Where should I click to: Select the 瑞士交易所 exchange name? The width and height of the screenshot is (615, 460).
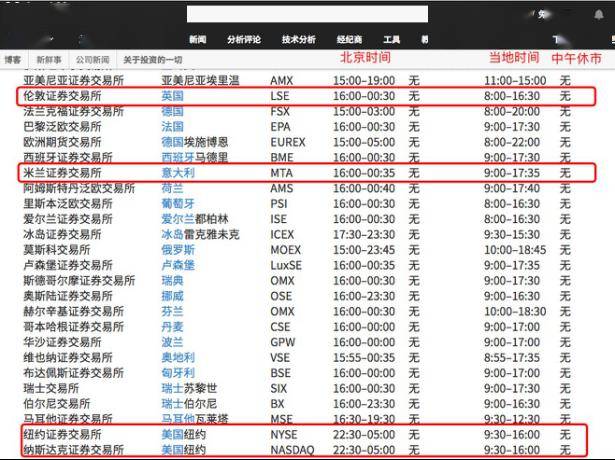coord(51,388)
